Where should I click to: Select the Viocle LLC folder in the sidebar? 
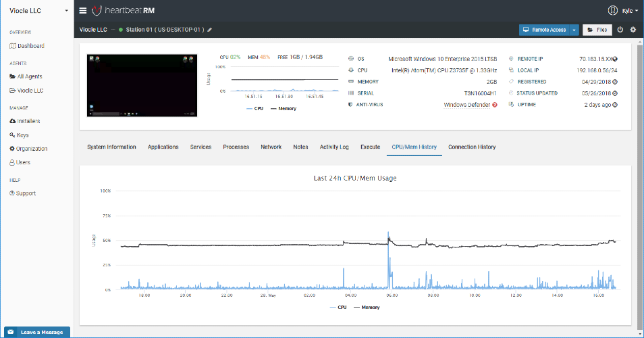point(27,91)
